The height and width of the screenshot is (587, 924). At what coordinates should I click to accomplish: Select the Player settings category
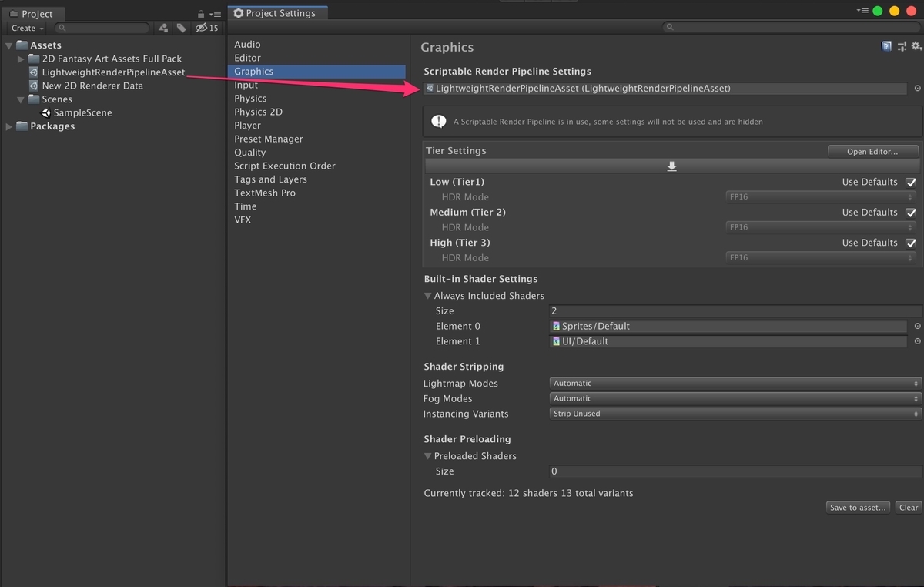pos(247,126)
